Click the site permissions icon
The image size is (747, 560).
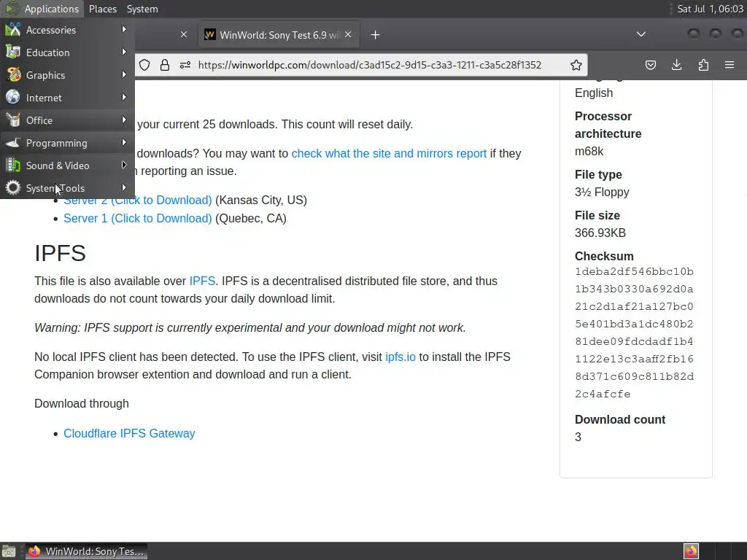coord(185,65)
